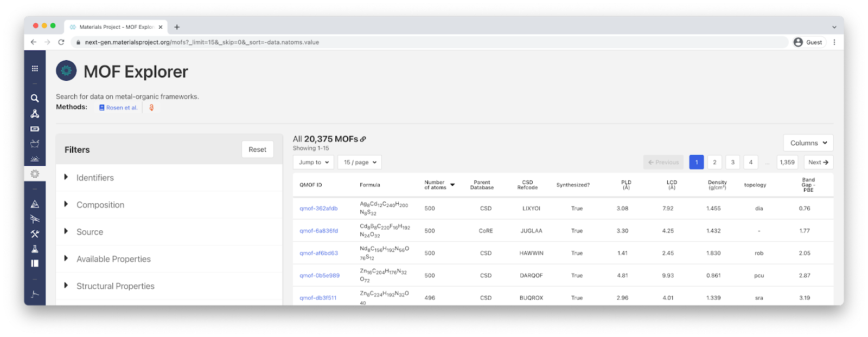Open the spectrum chart sidebar icon
Image resolution: width=868 pixels, height=337 pixels.
click(35, 294)
